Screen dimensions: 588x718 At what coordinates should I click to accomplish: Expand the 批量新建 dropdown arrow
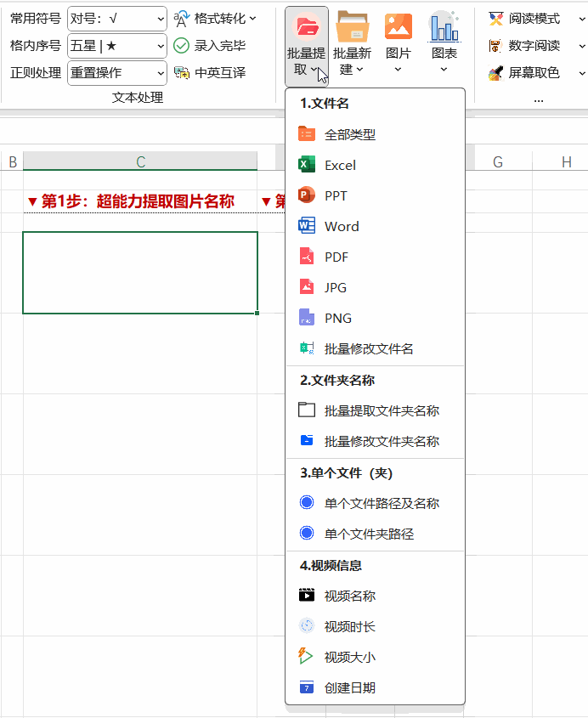point(360,70)
